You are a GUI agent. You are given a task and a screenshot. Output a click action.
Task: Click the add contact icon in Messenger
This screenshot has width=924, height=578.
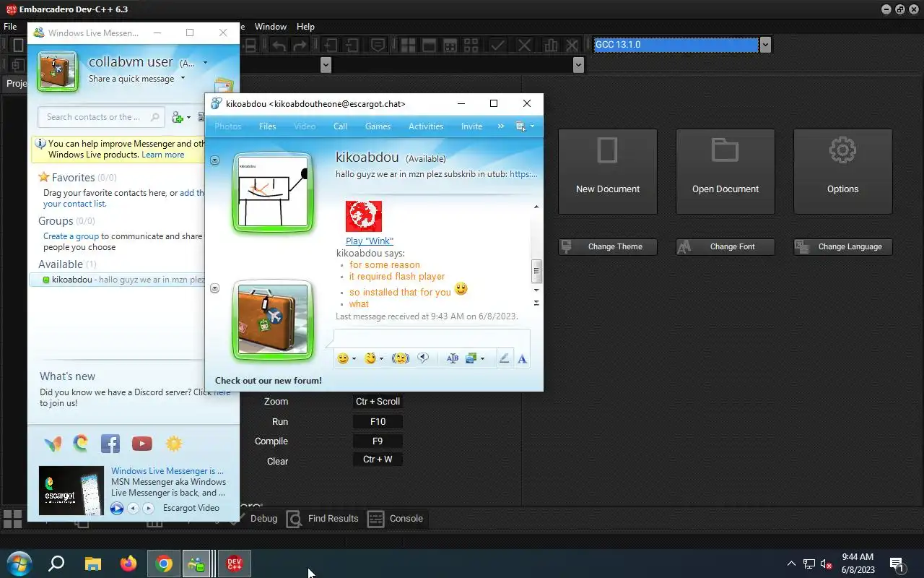click(178, 117)
